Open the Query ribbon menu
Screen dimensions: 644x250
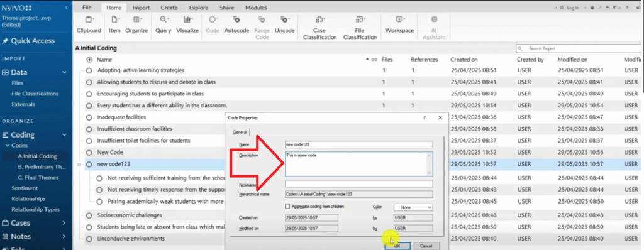tap(163, 24)
